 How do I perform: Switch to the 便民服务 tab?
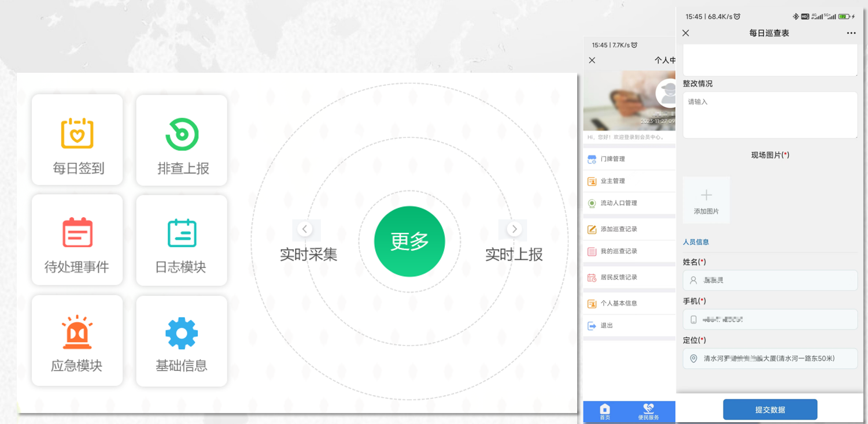(x=648, y=411)
